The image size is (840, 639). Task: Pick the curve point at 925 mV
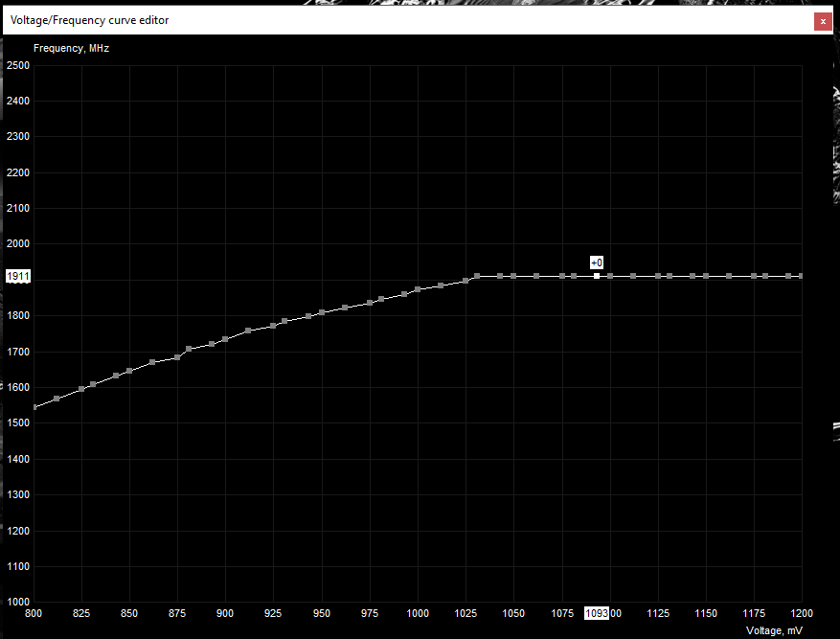273,326
